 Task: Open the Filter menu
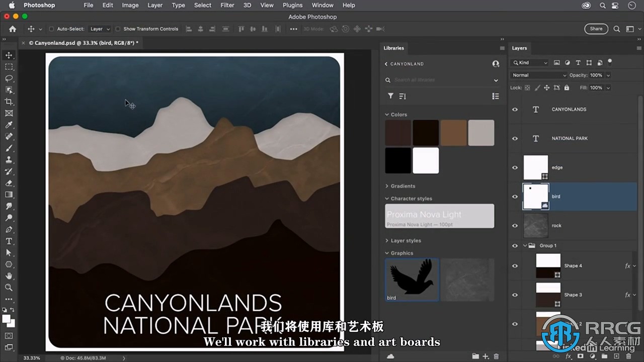point(227,5)
